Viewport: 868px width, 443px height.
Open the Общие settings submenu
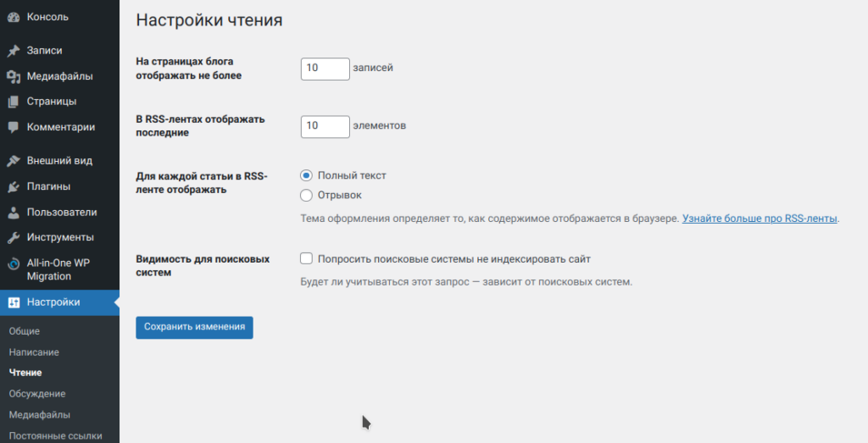click(x=25, y=331)
